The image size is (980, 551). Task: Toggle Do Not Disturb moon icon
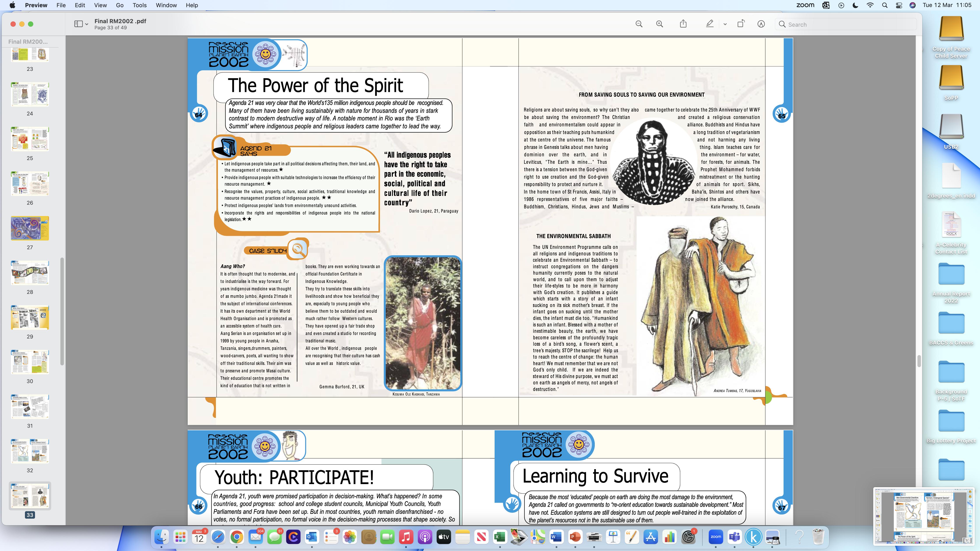coord(856,5)
